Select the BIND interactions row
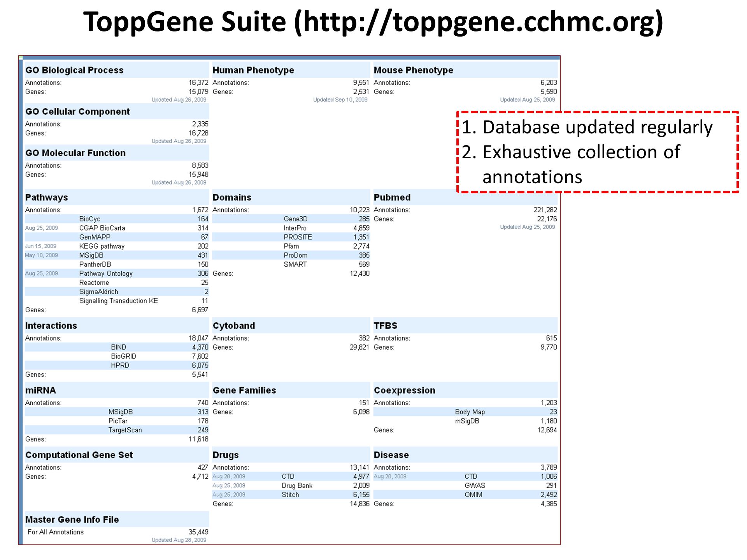This screenshot has height=560, width=747. coord(117,347)
